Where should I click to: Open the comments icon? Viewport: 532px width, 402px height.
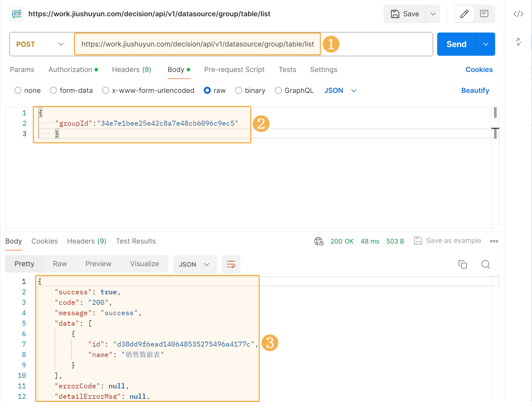click(484, 14)
